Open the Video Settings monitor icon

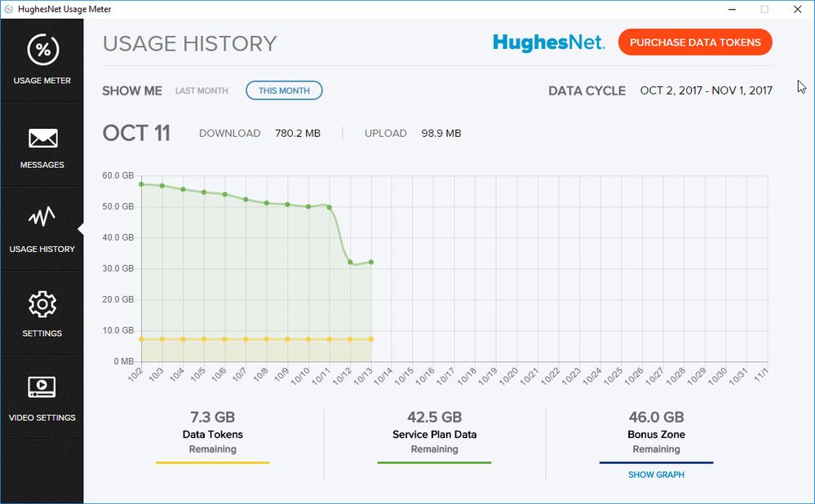pyautogui.click(x=42, y=387)
